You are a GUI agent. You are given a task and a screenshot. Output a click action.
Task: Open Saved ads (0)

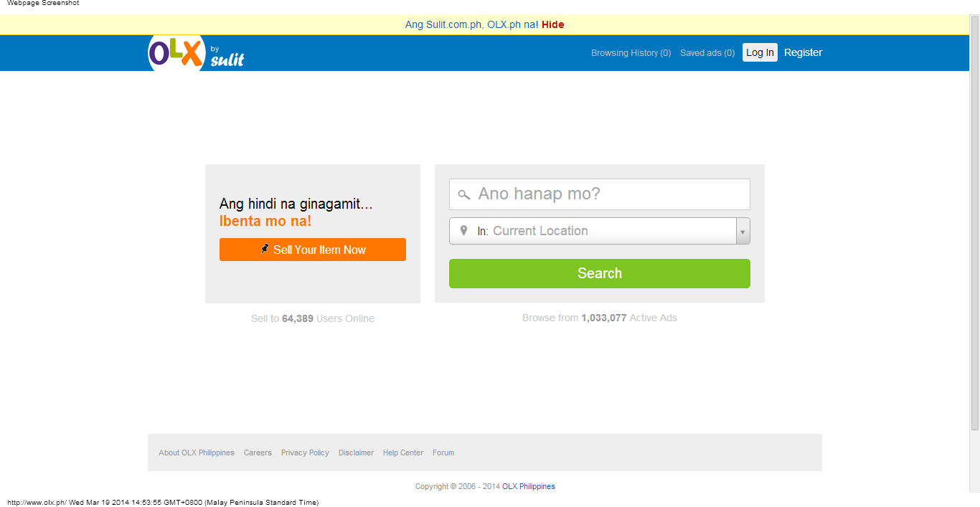(x=707, y=53)
